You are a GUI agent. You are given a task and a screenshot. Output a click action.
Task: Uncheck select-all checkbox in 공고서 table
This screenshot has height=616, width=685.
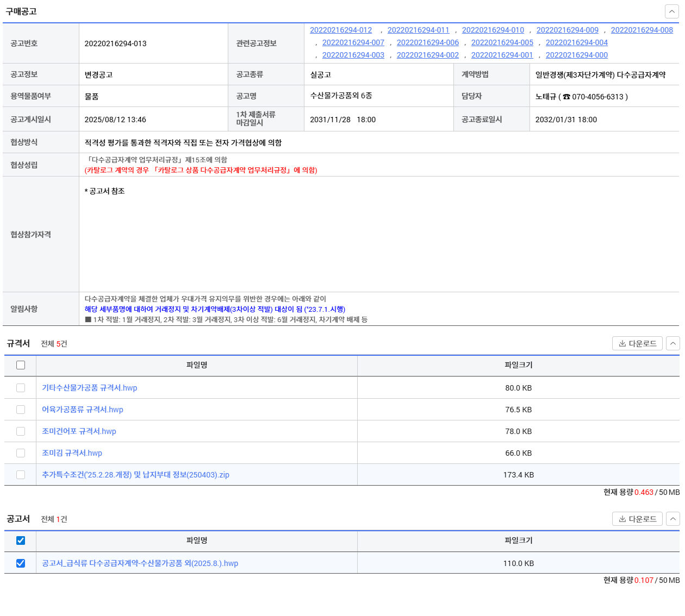click(x=21, y=540)
